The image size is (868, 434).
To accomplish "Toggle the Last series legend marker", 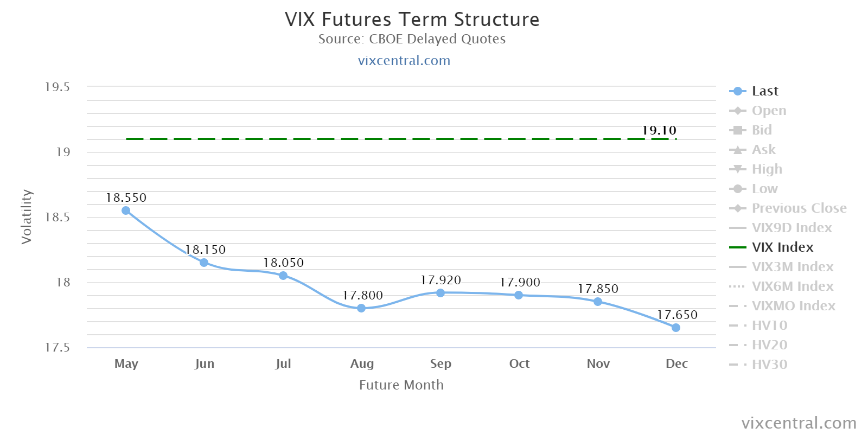I will click(737, 91).
